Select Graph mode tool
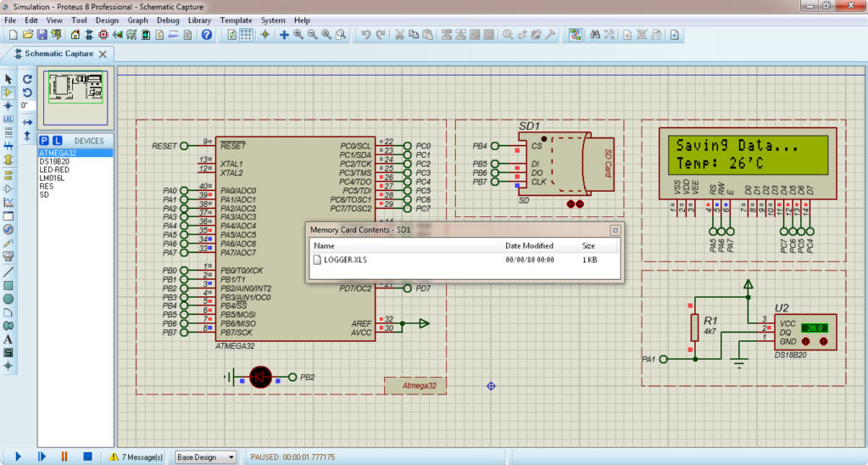The image size is (868, 465). pyautogui.click(x=8, y=203)
